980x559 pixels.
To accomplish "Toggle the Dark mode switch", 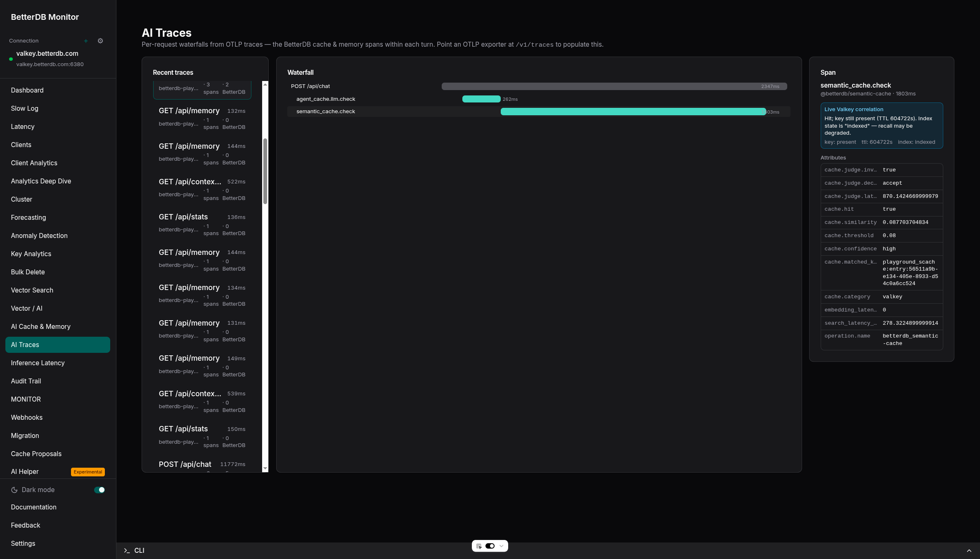I will [99, 490].
